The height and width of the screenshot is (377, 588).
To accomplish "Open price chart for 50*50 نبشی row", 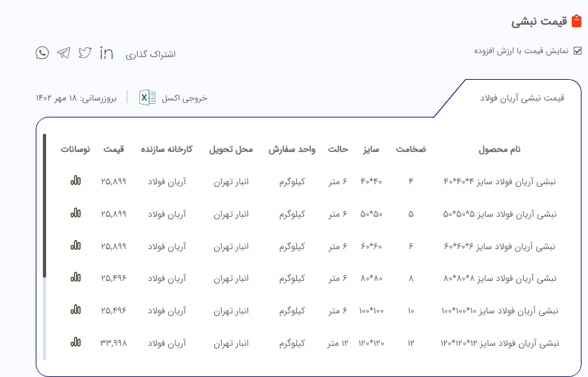I will (76, 213).
